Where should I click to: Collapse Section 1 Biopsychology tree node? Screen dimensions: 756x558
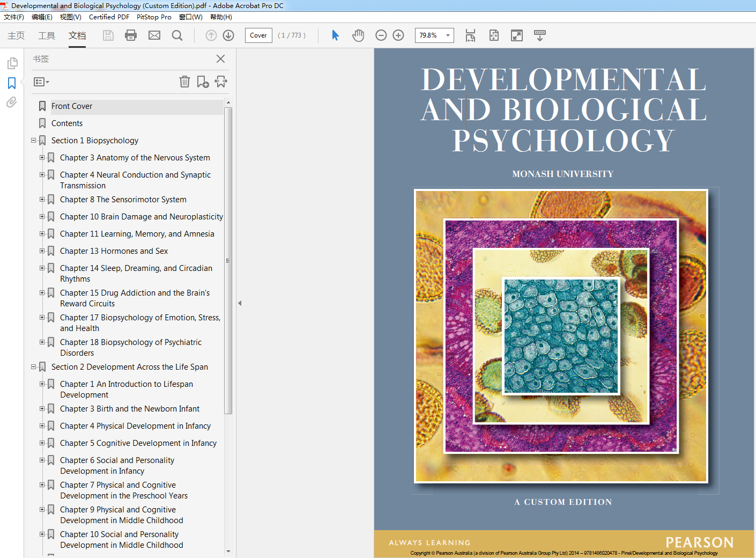(x=33, y=141)
